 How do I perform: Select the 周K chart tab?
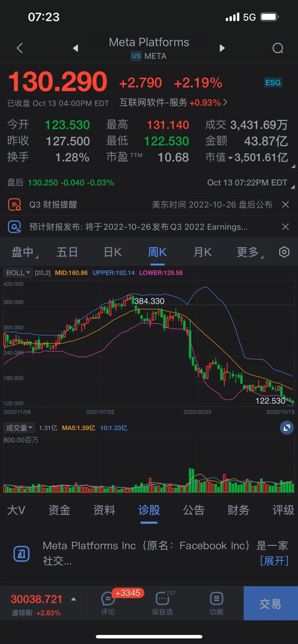point(157,252)
